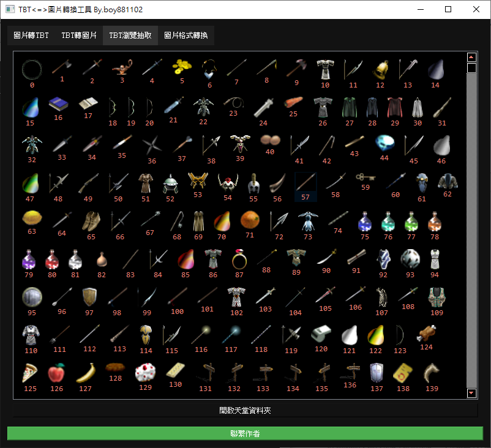Click the scrollbar down arrow
Viewport: 491px width, 448px height.
(471, 393)
